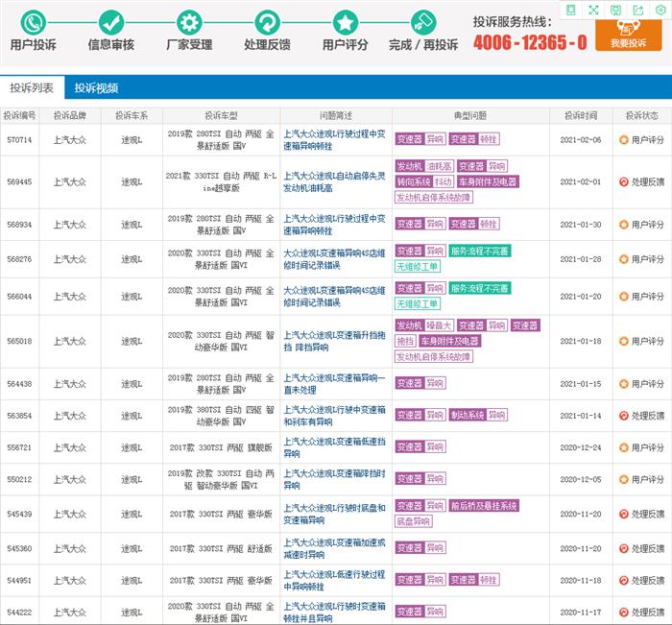Image resolution: width=672 pixels, height=625 pixels.
Task: Click 处理反馈 status icon for complaint 544951
Action: (624, 580)
